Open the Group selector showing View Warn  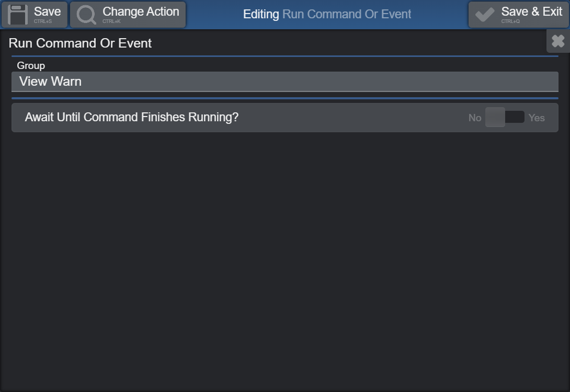pos(284,82)
